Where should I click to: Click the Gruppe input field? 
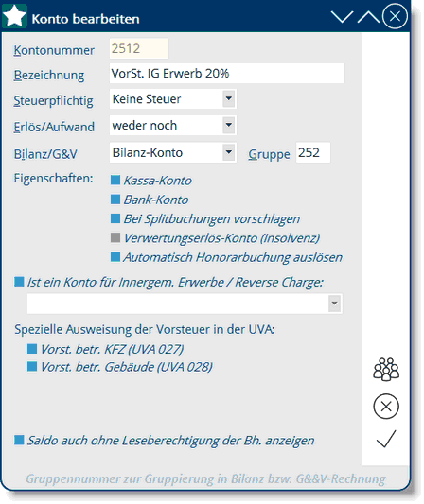coord(313,152)
